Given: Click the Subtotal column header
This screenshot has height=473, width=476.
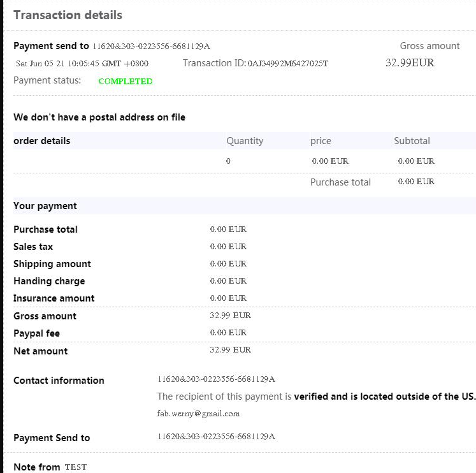Looking at the screenshot, I should 412,141.
